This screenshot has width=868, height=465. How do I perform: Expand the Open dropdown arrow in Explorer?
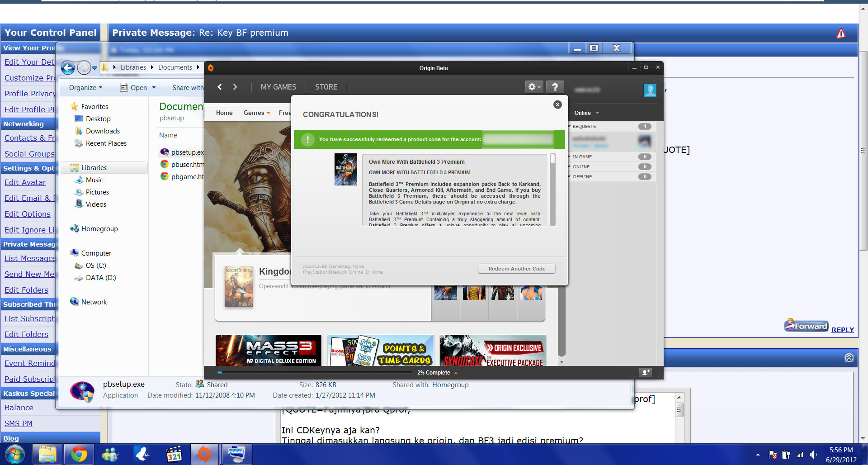pyautogui.click(x=154, y=88)
